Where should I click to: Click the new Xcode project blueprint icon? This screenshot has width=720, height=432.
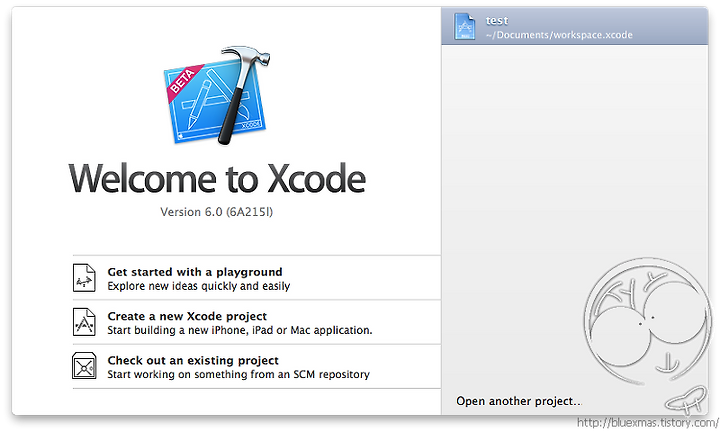pos(84,322)
